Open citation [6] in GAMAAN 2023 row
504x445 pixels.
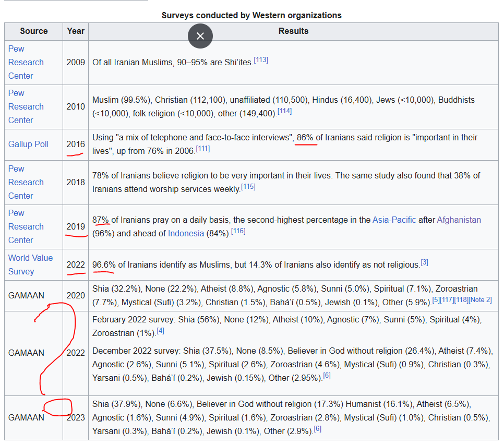pos(317,429)
